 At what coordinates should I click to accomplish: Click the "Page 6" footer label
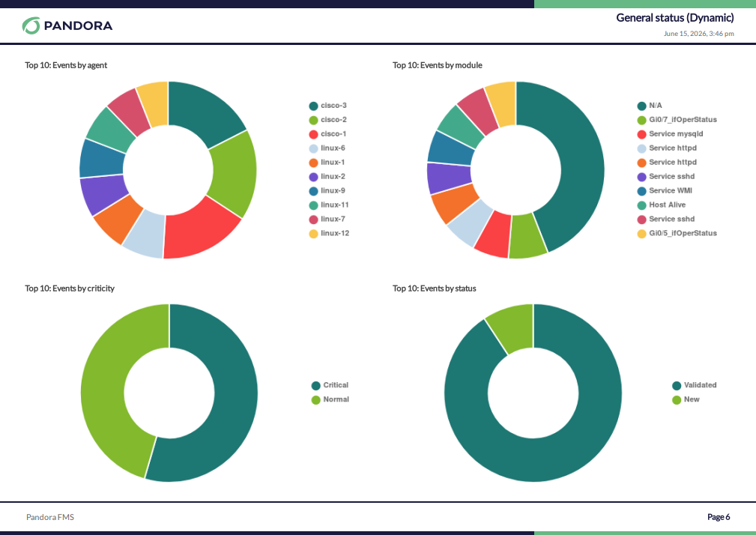coord(719,517)
